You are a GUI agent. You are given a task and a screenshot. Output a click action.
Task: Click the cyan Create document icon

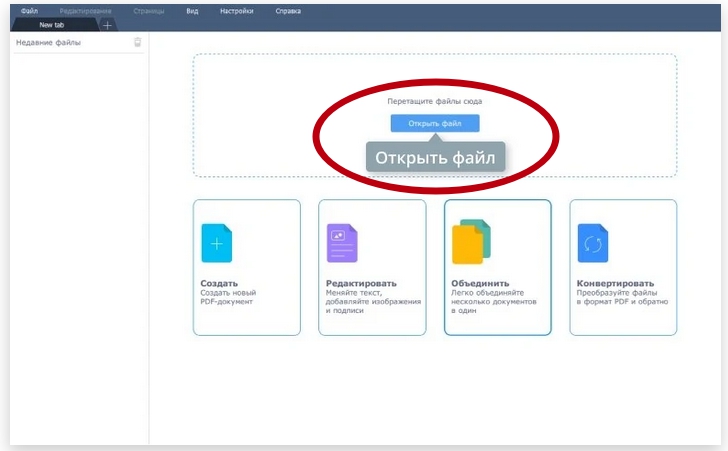coord(216,243)
